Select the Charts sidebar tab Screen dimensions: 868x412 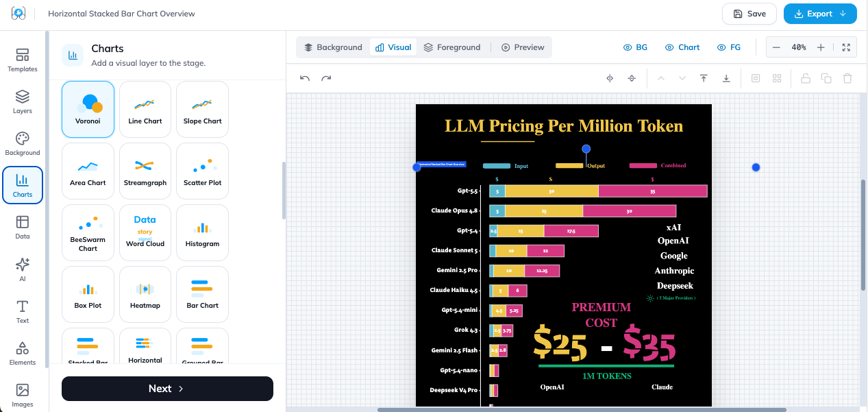pos(23,186)
